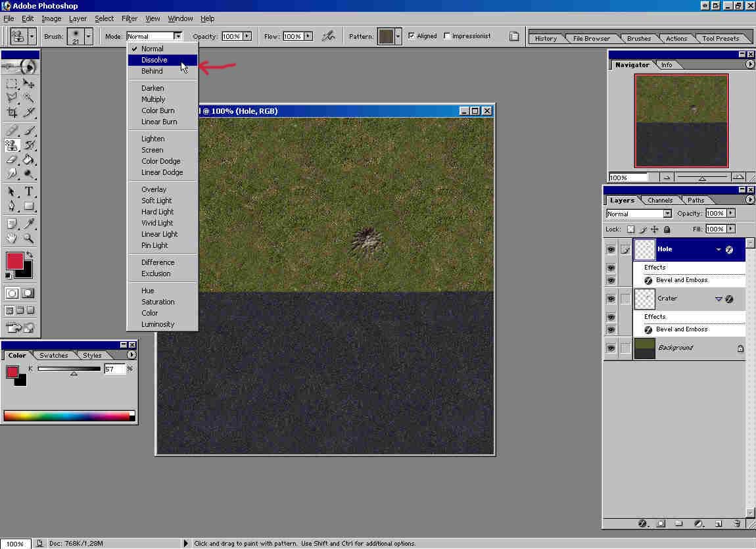The height and width of the screenshot is (549, 756).
Task: Pick the Hand tool
Action: tap(12, 238)
